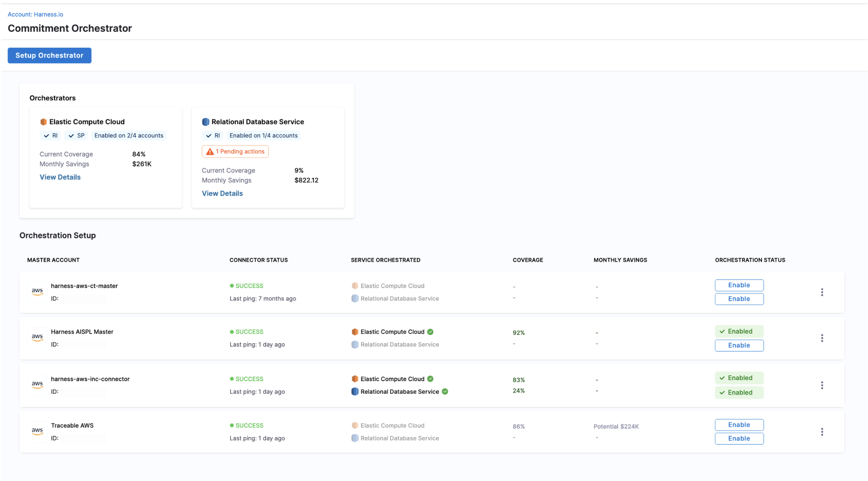Click SP tag on Elastic Compute Cloud card

76,136
